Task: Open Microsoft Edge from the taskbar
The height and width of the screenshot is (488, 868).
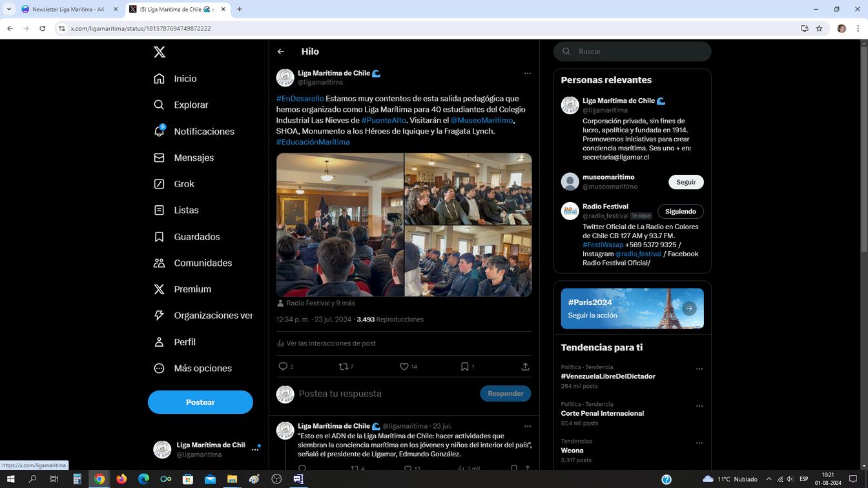Action: 143,479
